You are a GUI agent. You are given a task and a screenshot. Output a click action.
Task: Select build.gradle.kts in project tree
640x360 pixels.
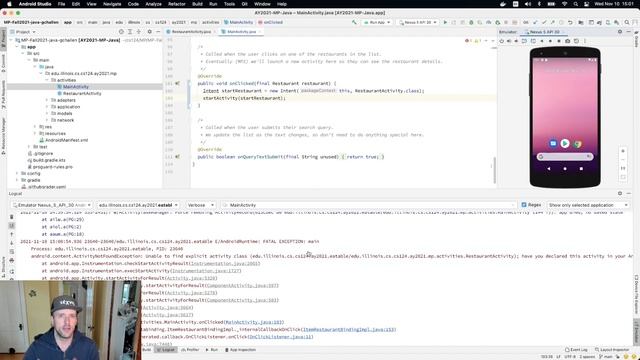(49, 160)
